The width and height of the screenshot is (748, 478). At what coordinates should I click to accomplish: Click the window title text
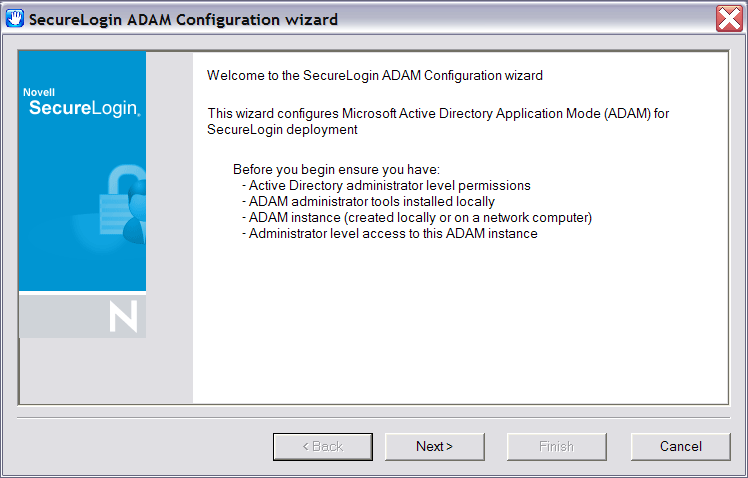(x=183, y=20)
